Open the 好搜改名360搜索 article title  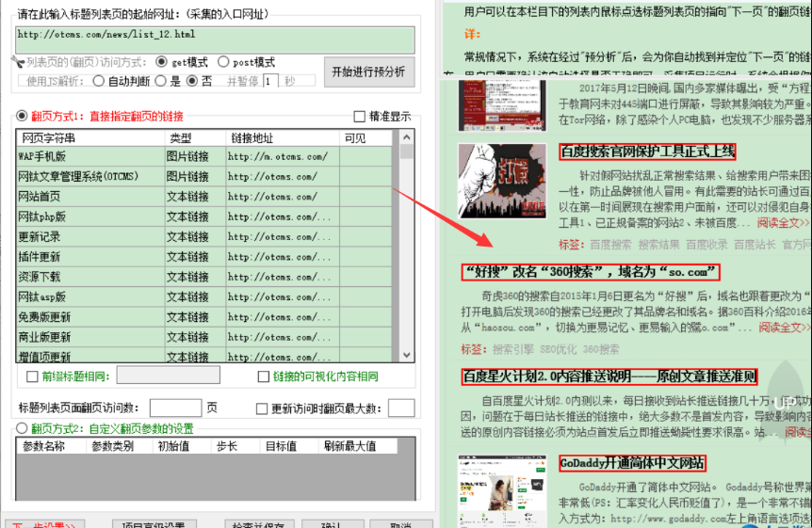[x=591, y=272]
